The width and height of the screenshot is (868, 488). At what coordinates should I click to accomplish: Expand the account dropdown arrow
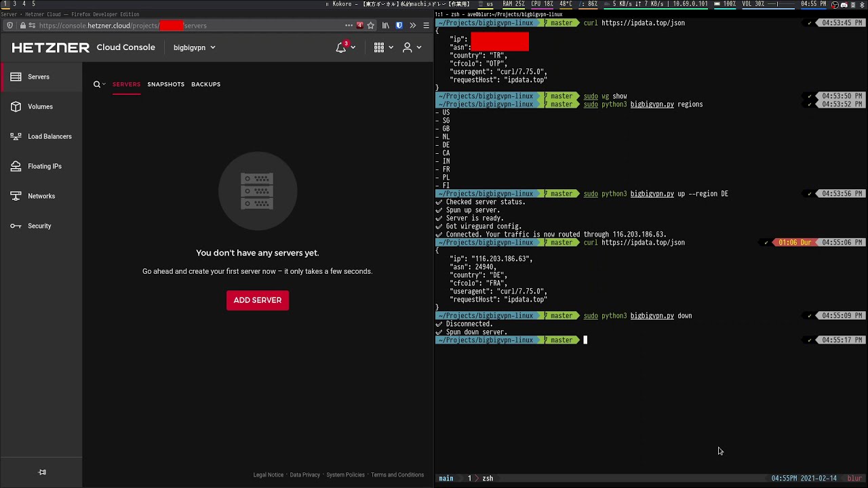coord(419,47)
